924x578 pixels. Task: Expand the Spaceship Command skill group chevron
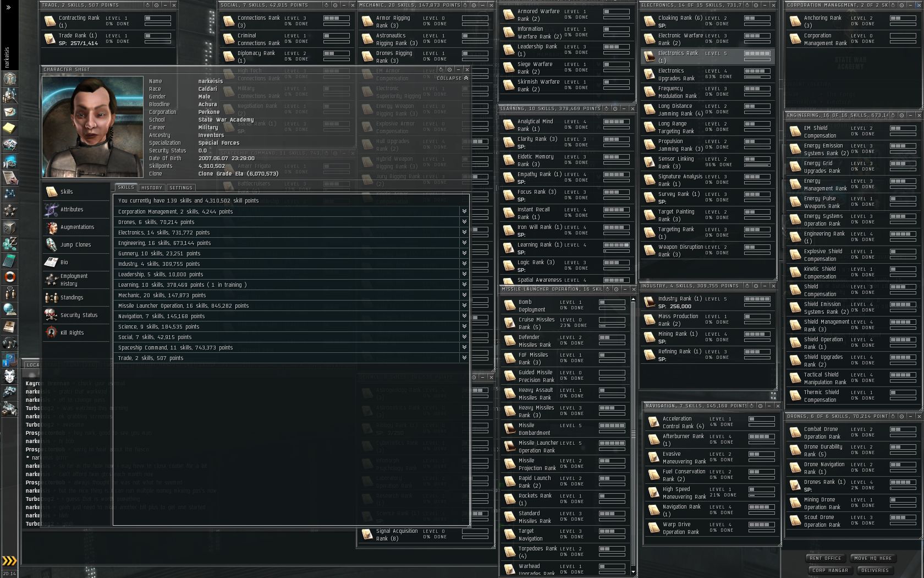464,347
